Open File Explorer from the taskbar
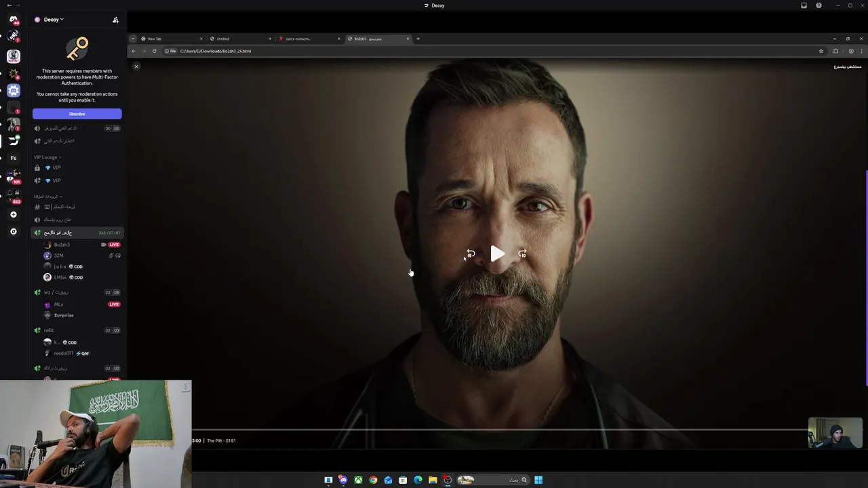Image resolution: width=868 pixels, height=488 pixels. [x=433, y=480]
